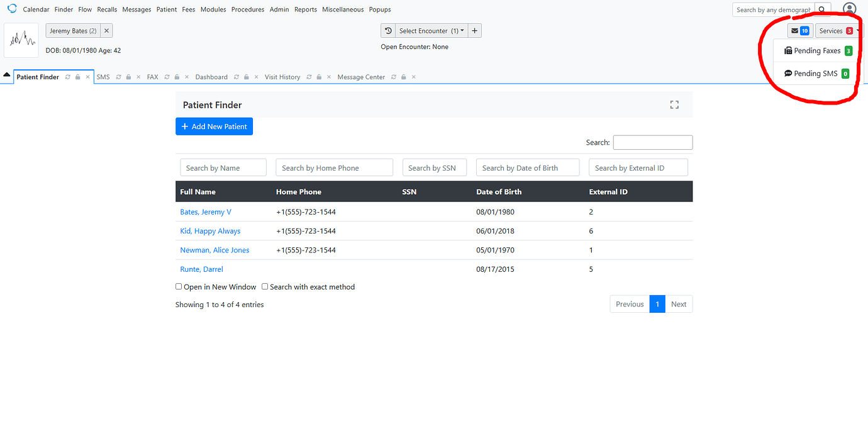Viewport: 868px width, 433px height.
Task: Enable the Open in New Window checkbox
Action: click(179, 286)
